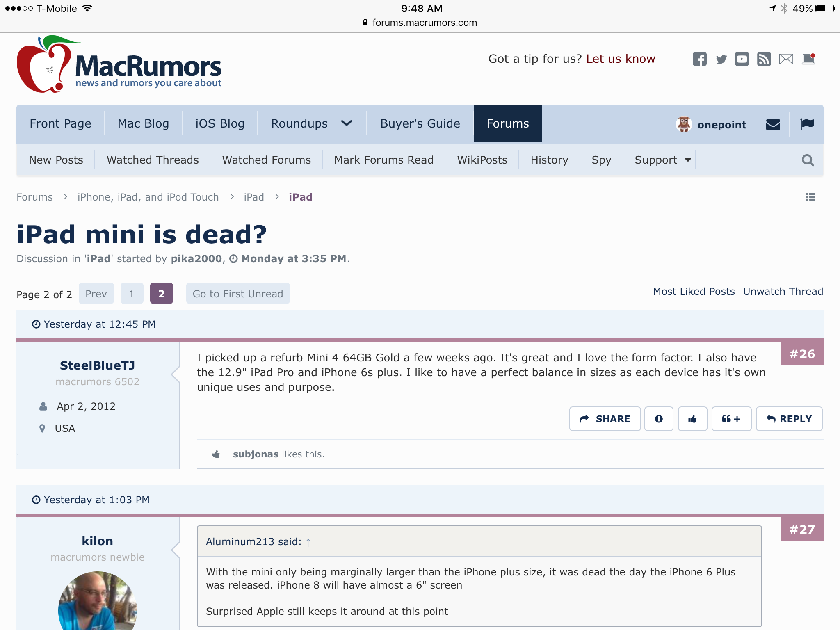
Task: Click Mark Forums Read
Action: 384,160
